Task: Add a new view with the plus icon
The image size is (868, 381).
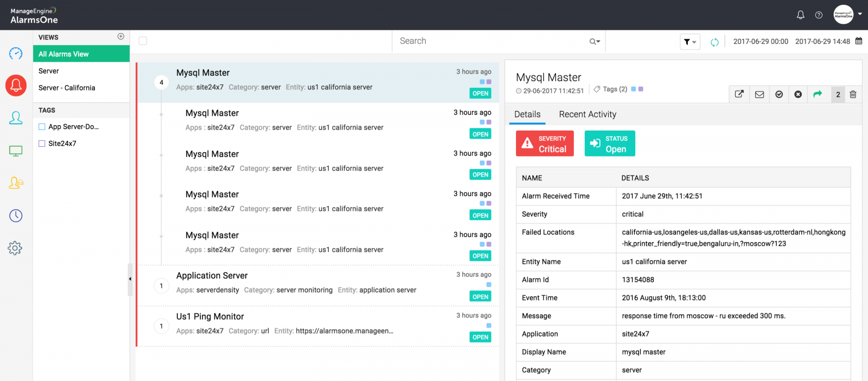Action: click(121, 36)
